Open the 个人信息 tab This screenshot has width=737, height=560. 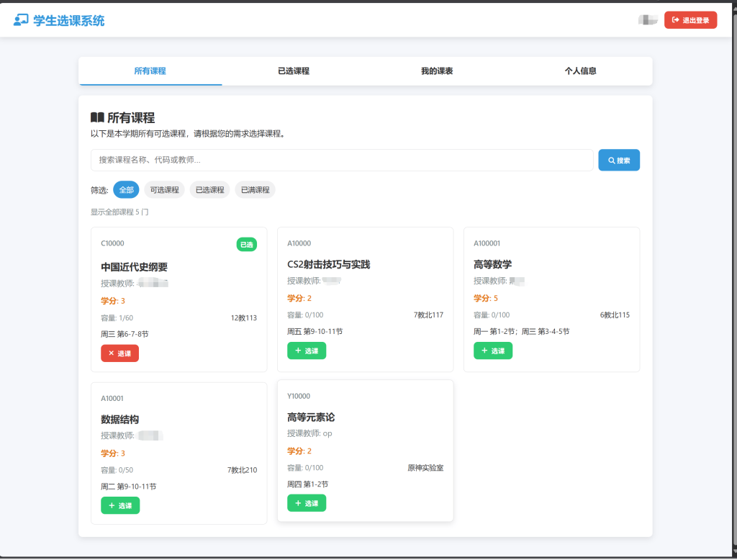(x=580, y=71)
